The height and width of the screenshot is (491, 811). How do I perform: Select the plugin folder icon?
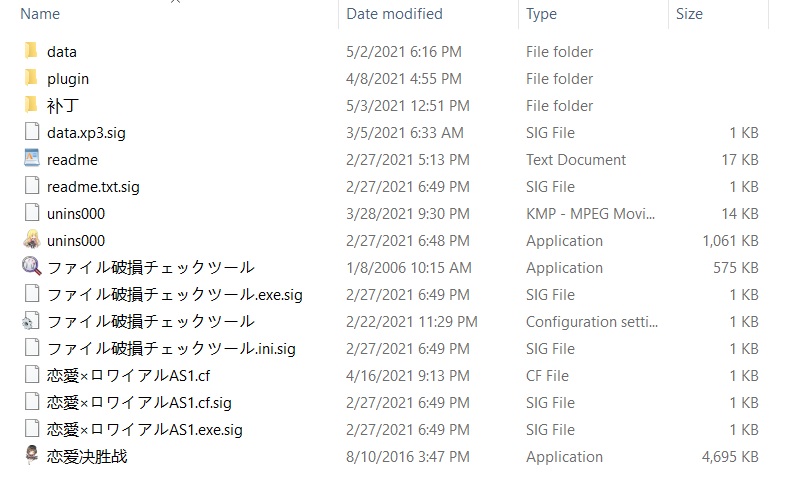pyautogui.click(x=31, y=78)
